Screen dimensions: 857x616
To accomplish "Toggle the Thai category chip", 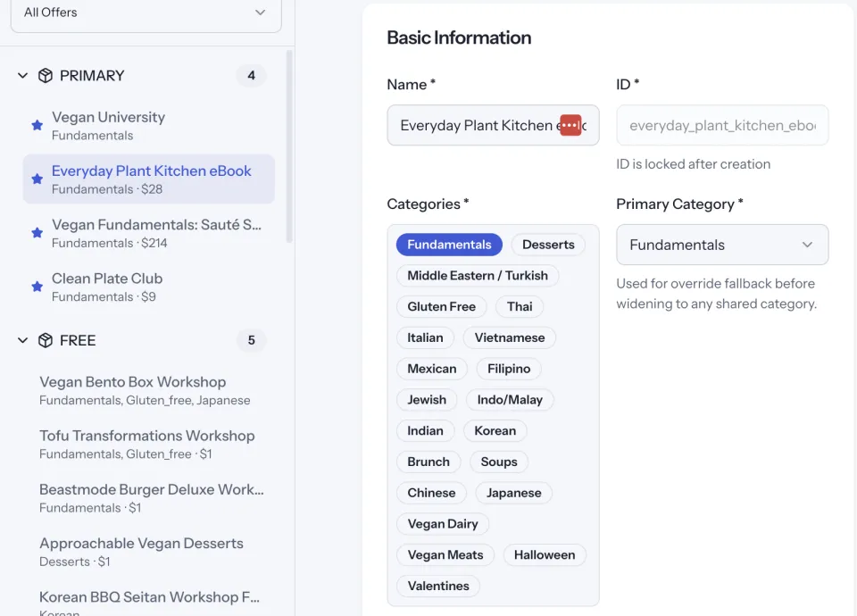I will tap(520, 306).
